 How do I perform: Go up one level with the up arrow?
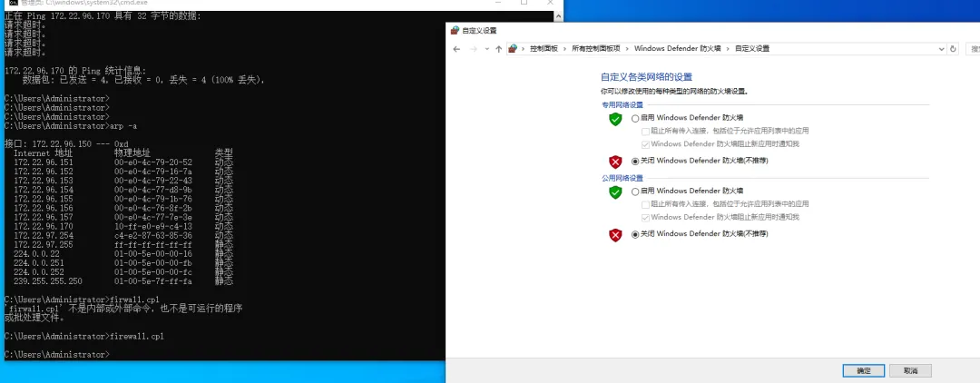pyautogui.click(x=498, y=49)
